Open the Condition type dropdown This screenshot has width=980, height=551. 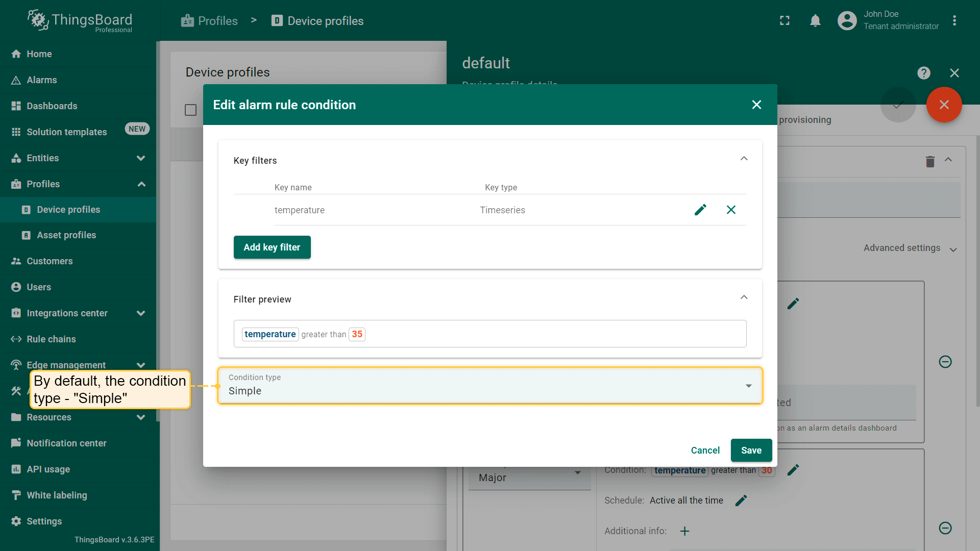pyautogui.click(x=489, y=386)
